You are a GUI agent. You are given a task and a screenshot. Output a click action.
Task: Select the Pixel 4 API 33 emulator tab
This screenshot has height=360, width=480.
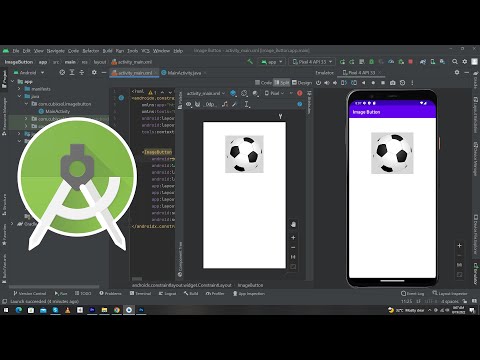(361, 72)
